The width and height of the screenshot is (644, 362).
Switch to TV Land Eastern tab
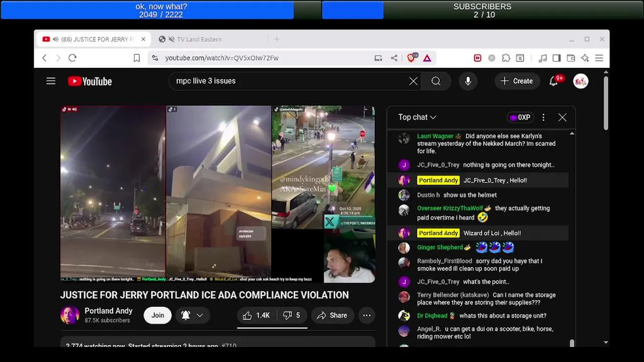click(199, 39)
